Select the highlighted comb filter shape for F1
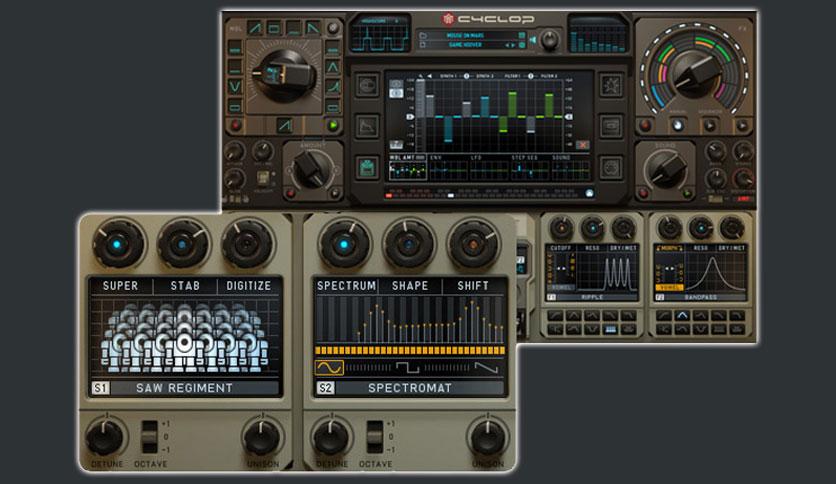836x484 pixels. pyautogui.click(x=610, y=330)
